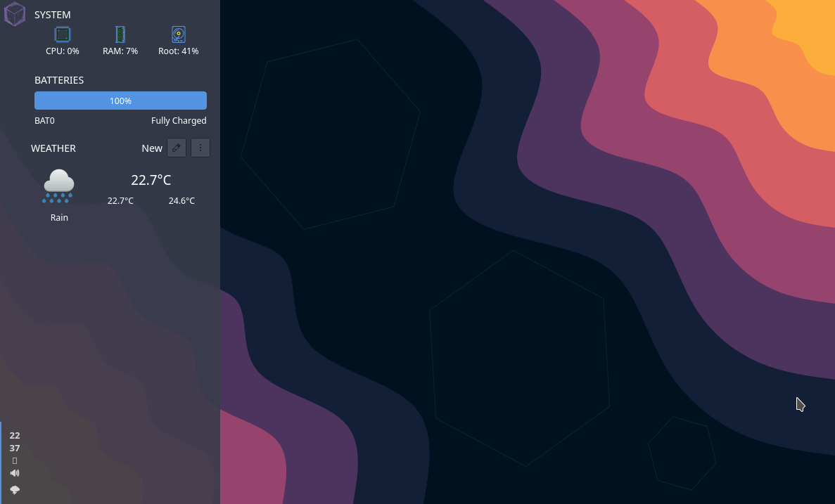Click the RAM usage icon
Image resolution: width=835 pixels, height=504 pixels.
point(120,34)
